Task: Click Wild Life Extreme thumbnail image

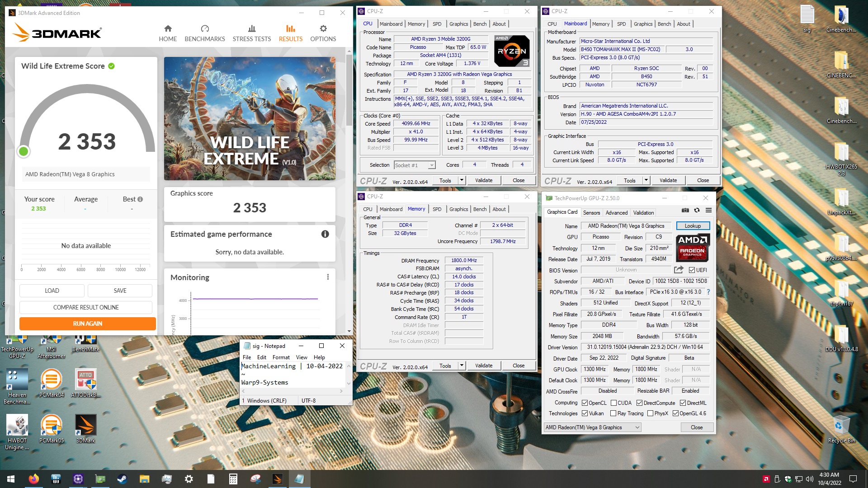Action: click(250, 118)
